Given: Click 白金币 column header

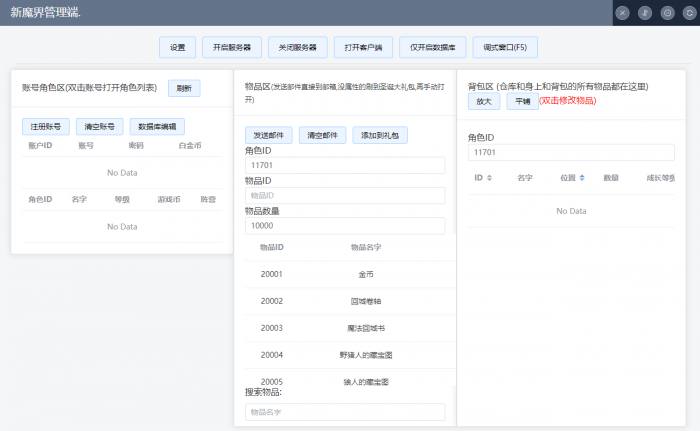Looking at the screenshot, I should [190, 146].
